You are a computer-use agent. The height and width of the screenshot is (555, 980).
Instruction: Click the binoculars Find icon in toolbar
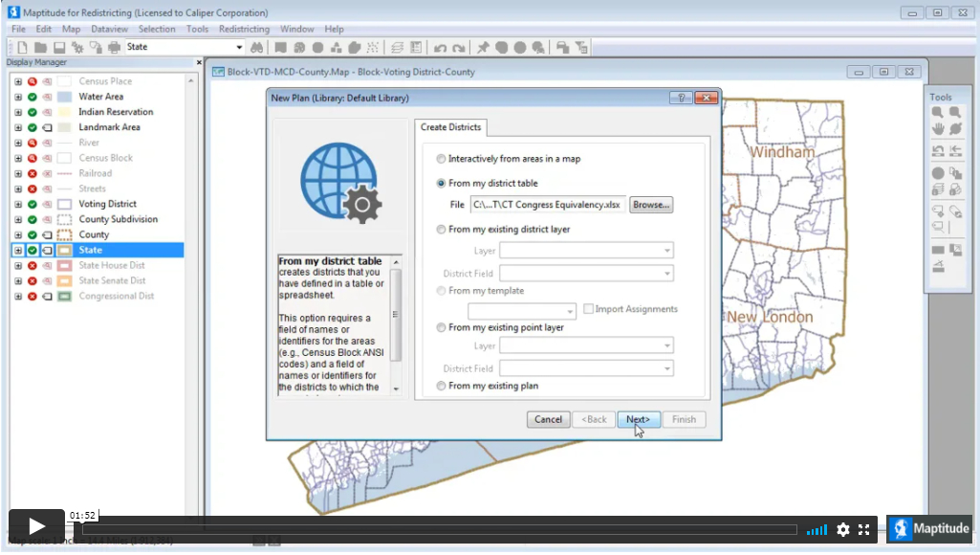click(256, 47)
